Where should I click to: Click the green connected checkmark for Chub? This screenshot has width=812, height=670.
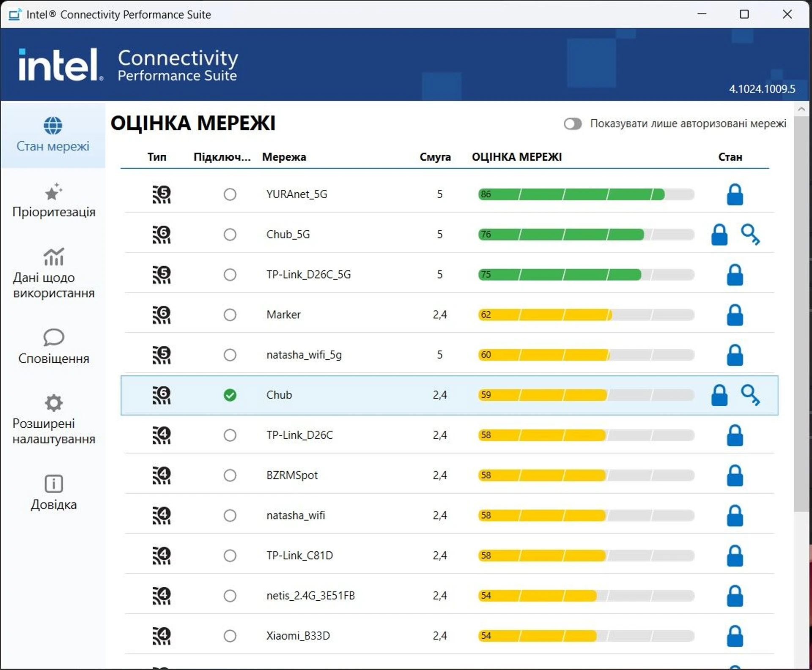(230, 395)
